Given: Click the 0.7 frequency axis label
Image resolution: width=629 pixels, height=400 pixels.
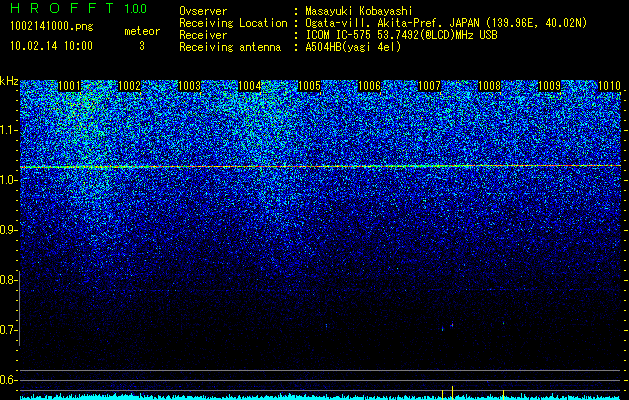Looking at the screenshot, I should click(x=8, y=330).
